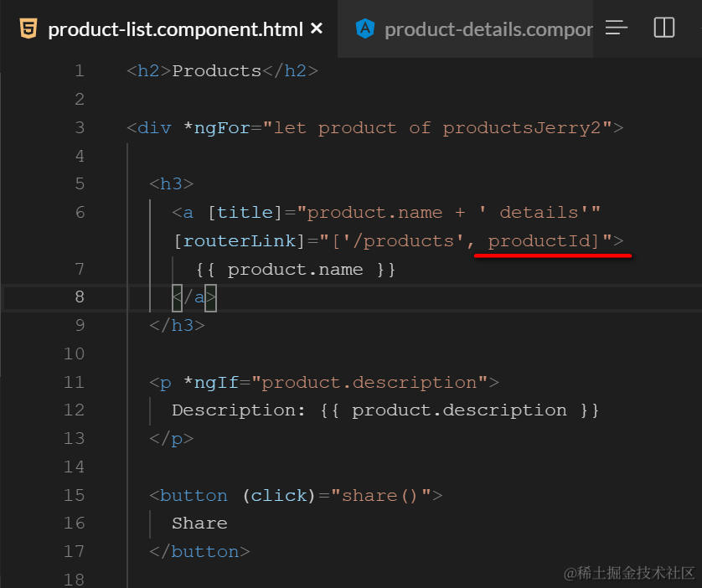Close the product-list.component.html tab
The width and height of the screenshot is (702, 588).
pyautogui.click(x=316, y=28)
